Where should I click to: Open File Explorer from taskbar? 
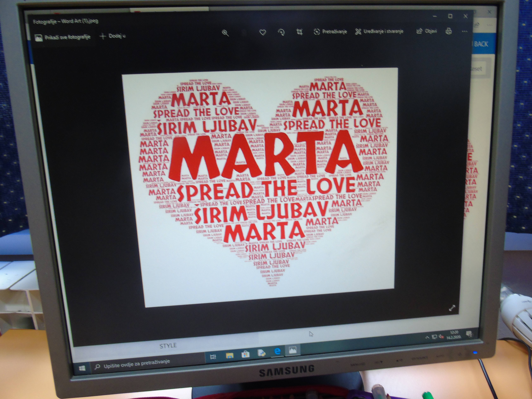pyautogui.click(x=229, y=355)
